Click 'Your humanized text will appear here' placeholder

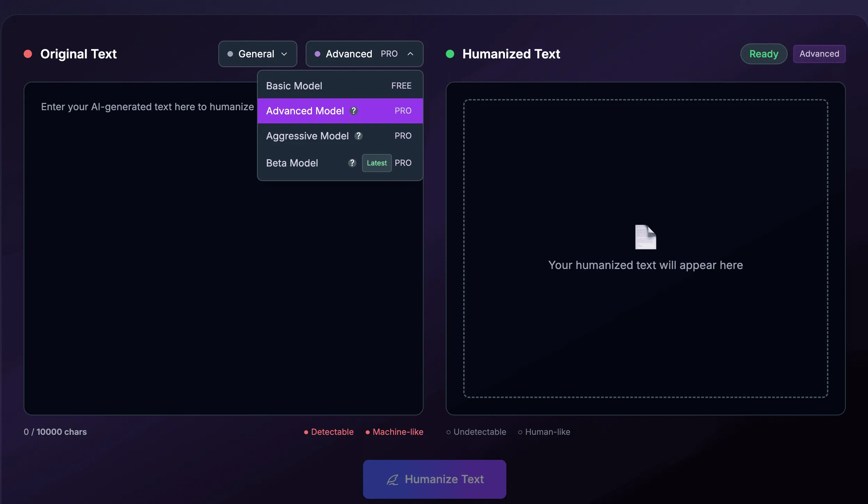[x=646, y=265]
